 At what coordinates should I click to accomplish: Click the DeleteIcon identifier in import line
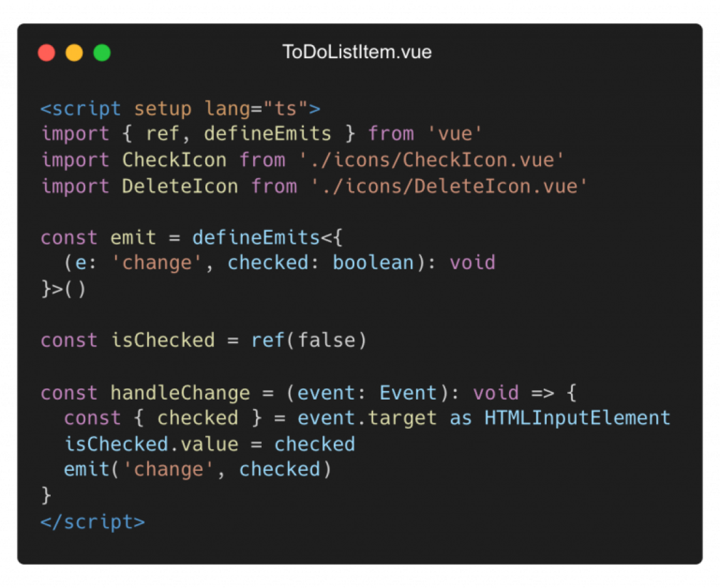(x=180, y=186)
